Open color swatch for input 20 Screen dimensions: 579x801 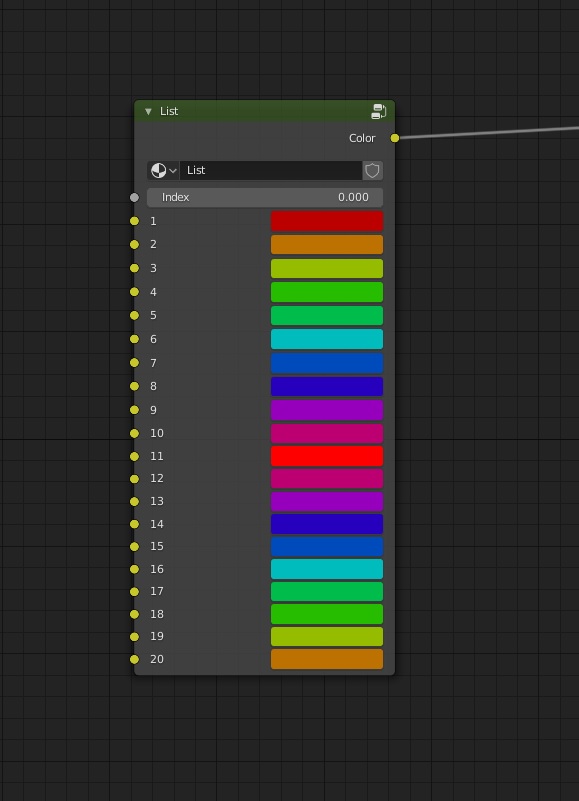[x=327, y=659]
